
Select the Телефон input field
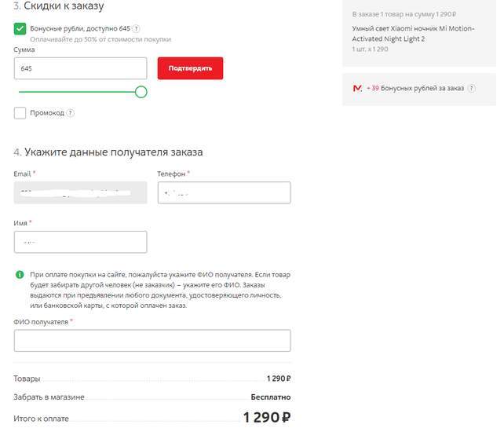coord(224,193)
